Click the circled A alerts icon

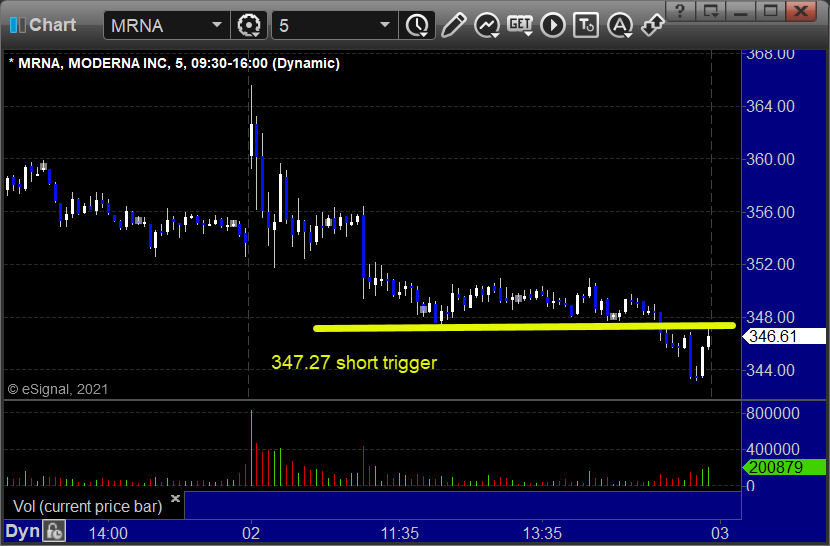[620, 25]
